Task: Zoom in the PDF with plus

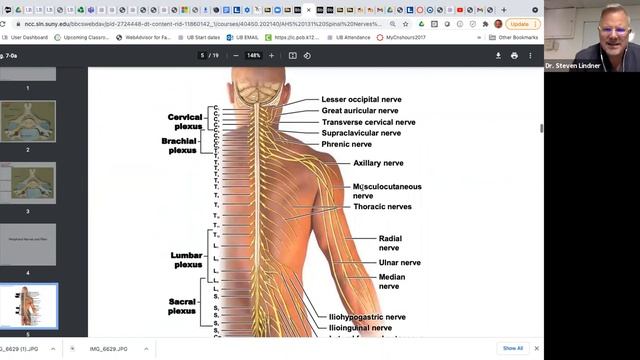Action: tap(271, 56)
